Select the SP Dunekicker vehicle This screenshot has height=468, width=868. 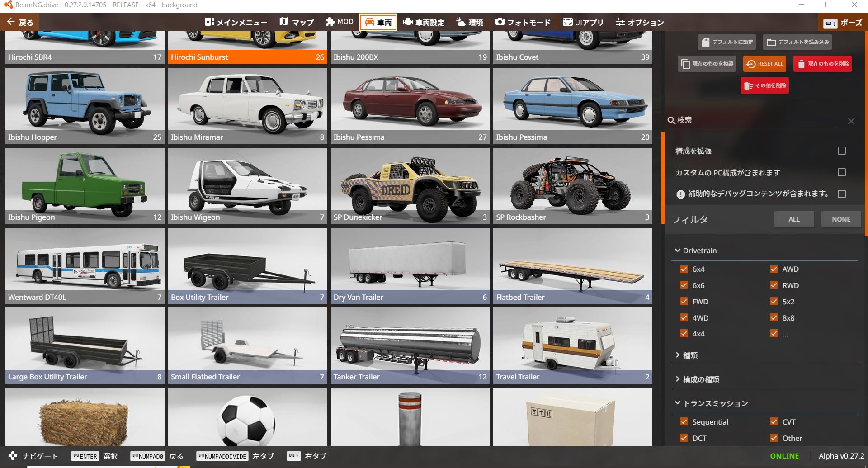410,186
